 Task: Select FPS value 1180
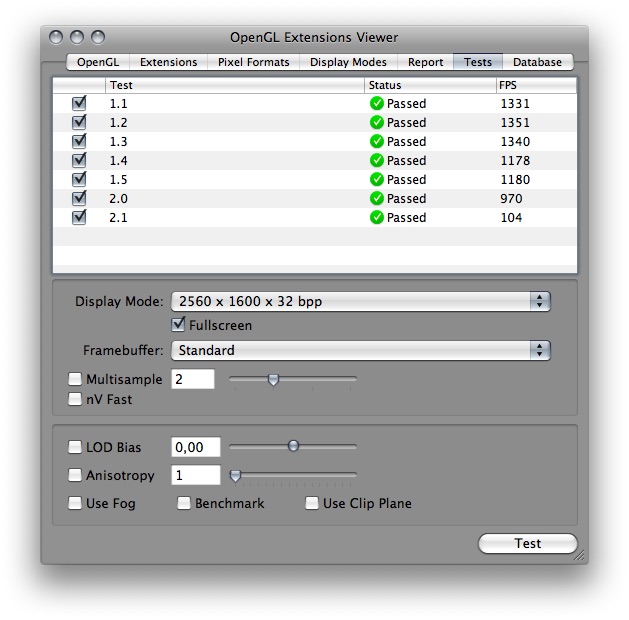(515, 179)
